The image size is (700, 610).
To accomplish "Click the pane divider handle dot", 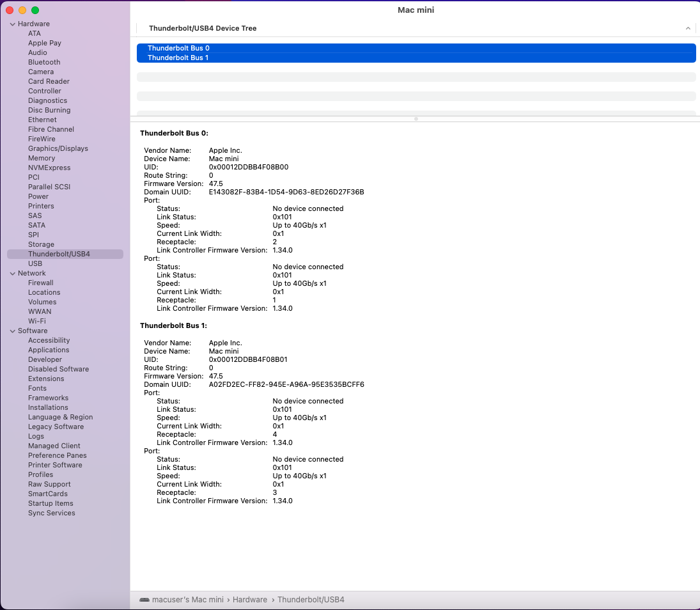I will 416,119.
